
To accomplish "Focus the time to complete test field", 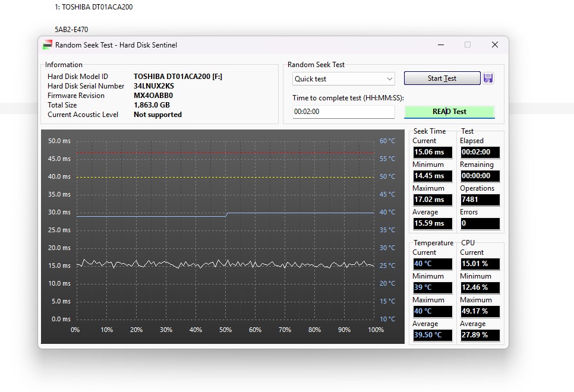I will (343, 112).
